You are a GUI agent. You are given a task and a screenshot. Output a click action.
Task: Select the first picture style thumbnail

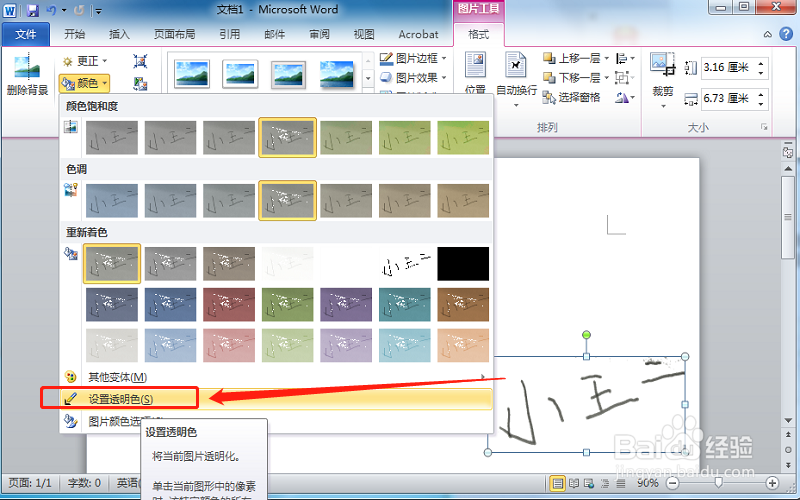click(192, 74)
